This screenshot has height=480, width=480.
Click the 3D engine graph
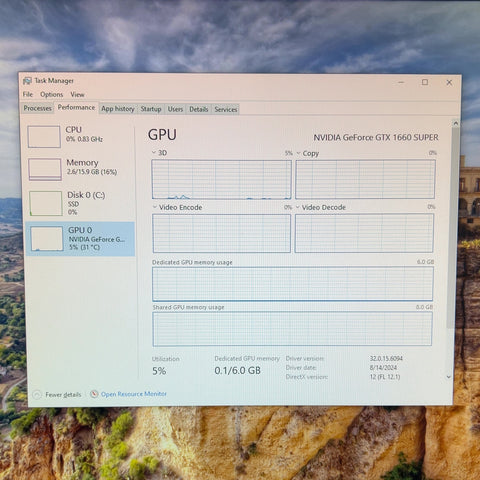coord(221,179)
